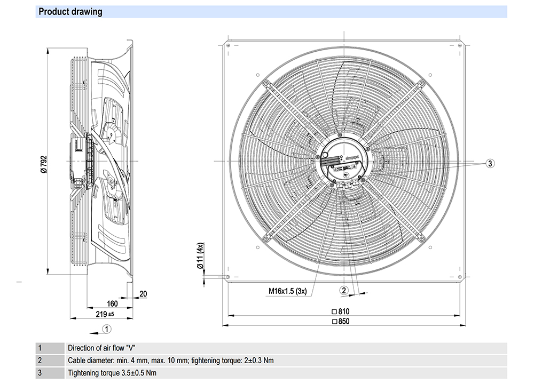534x392 pixels.
Task: Click the 160 depth dimension label
Action: [x=112, y=303]
